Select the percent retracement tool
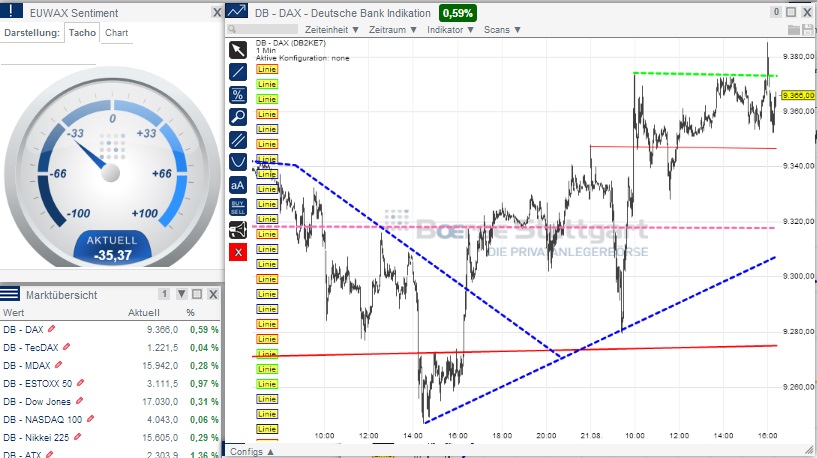 click(x=238, y=95)
